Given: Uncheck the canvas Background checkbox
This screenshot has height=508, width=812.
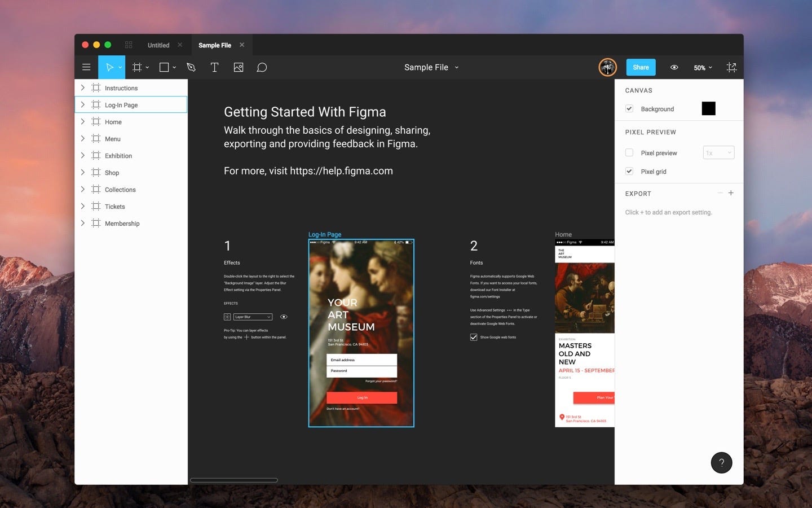Looking at the screenshot, I should (629, 108).
